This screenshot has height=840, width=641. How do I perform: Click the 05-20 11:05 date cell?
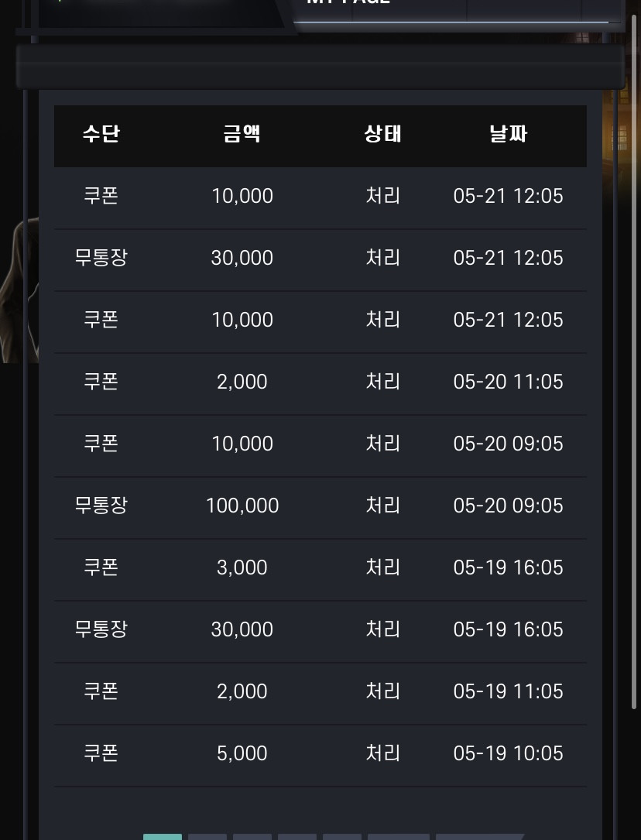pyautogui.click(x=508, y=382)
